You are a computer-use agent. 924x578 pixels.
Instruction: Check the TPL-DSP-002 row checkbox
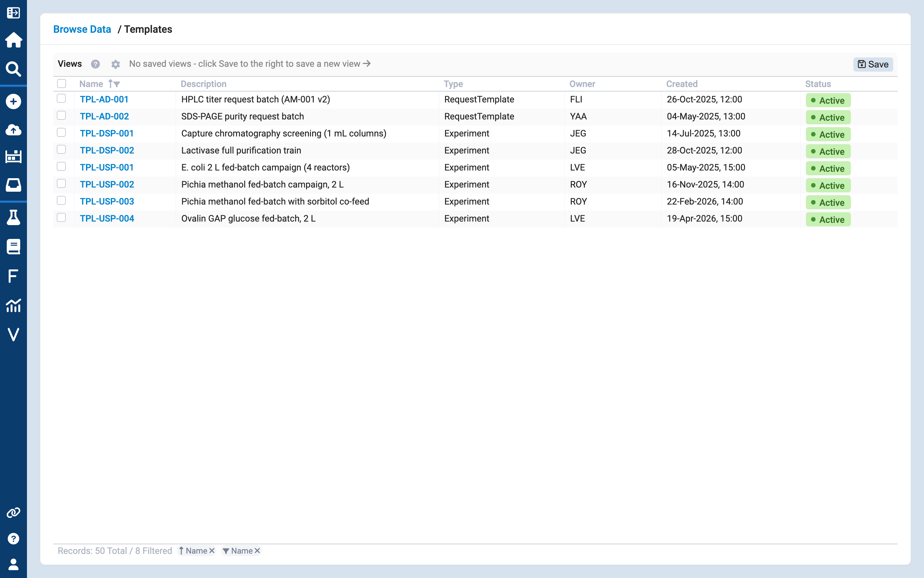[x=62, y=149]
